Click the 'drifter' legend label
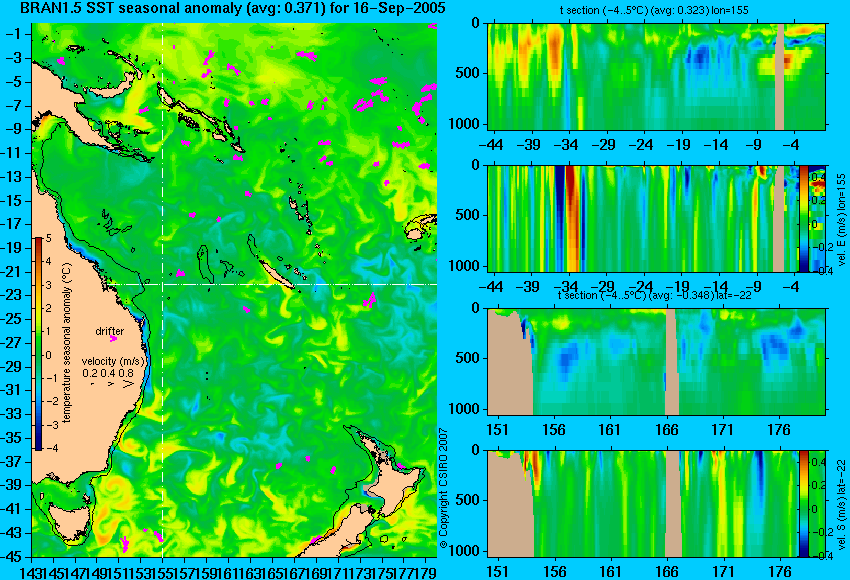 (110, 331)
